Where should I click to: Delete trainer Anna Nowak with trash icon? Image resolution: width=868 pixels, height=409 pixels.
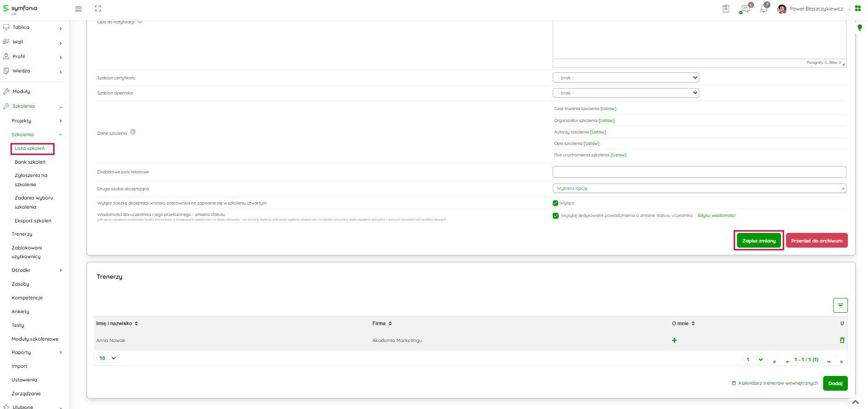(842, 340)
